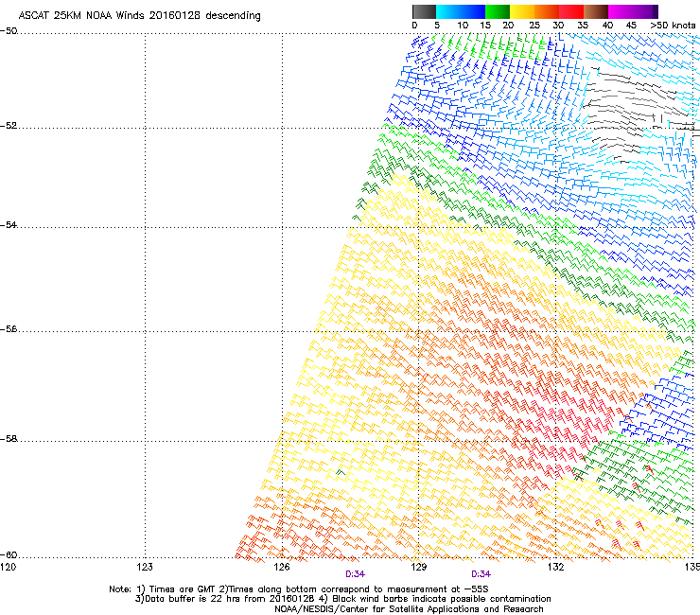Click the 'D:34' time label near longitude 130.5

(x=481, y=574)
